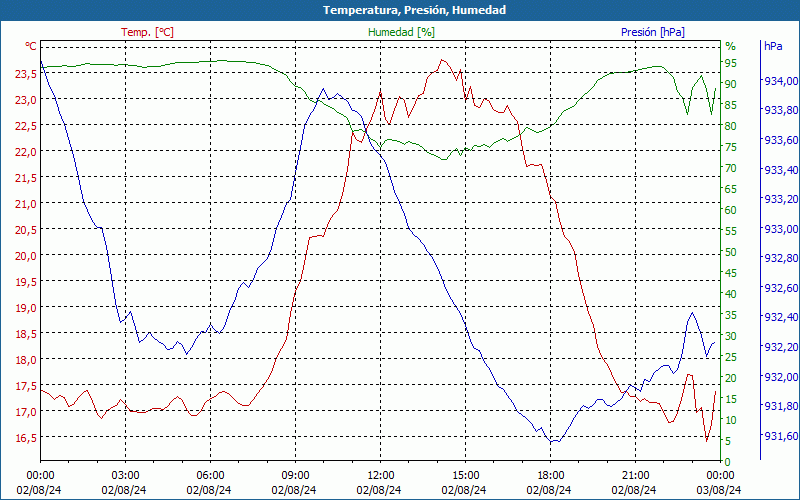The image size is (800, 500).
Task: Select the green 'Humedad [%]' legend label
Action: (x=401, y=32)
